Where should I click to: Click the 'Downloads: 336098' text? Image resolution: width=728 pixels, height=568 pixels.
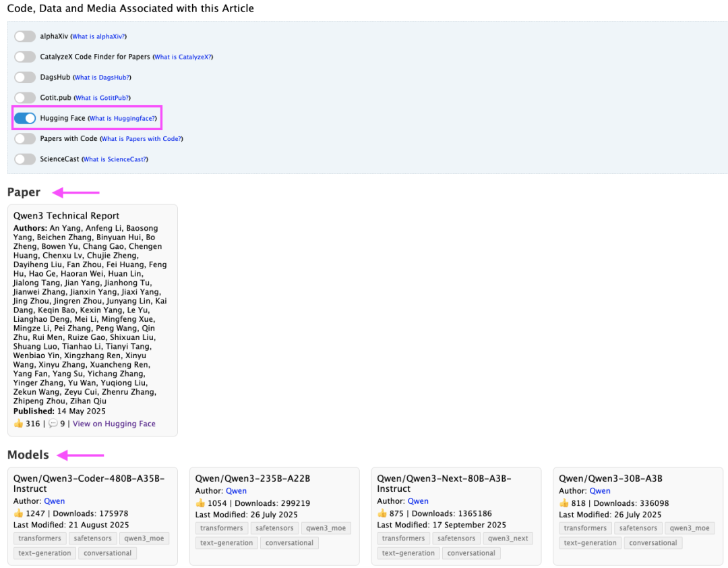(x=632, y=503)
